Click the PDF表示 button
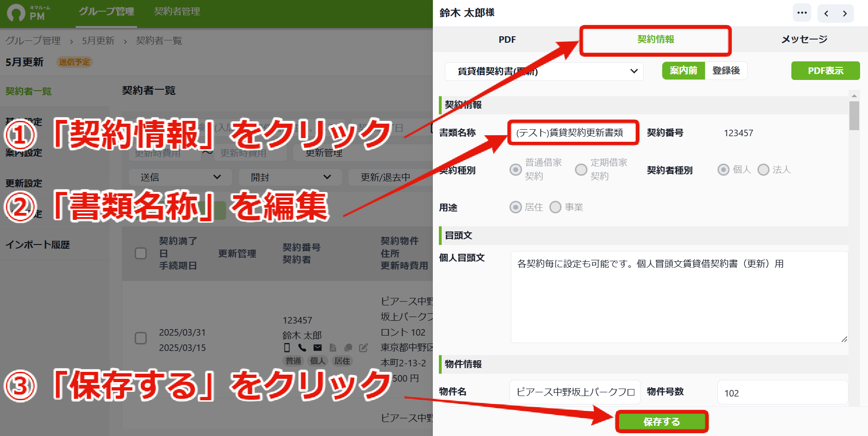This screenshot has width=868, height=436. (825, 71)
